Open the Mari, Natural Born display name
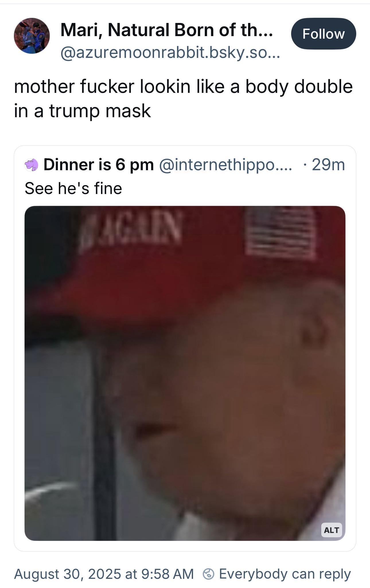This screenshot has height=588, width=370. [x=167, y=30]
